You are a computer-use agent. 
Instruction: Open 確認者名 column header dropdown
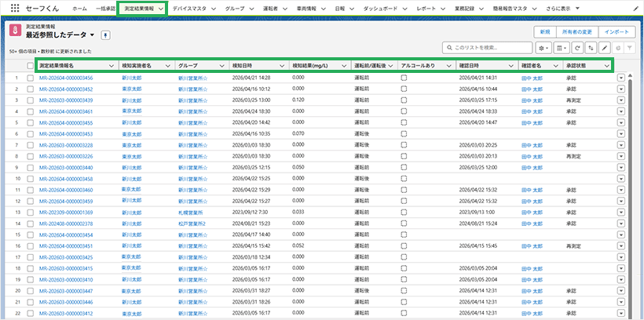click(x=556, y=65)
